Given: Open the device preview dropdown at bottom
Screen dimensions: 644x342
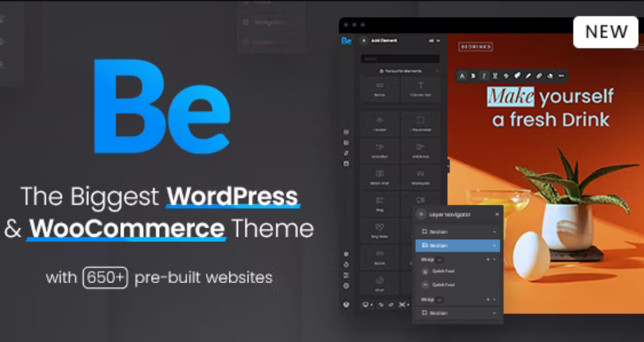Looking at the screenshot, I should (367, 305).
